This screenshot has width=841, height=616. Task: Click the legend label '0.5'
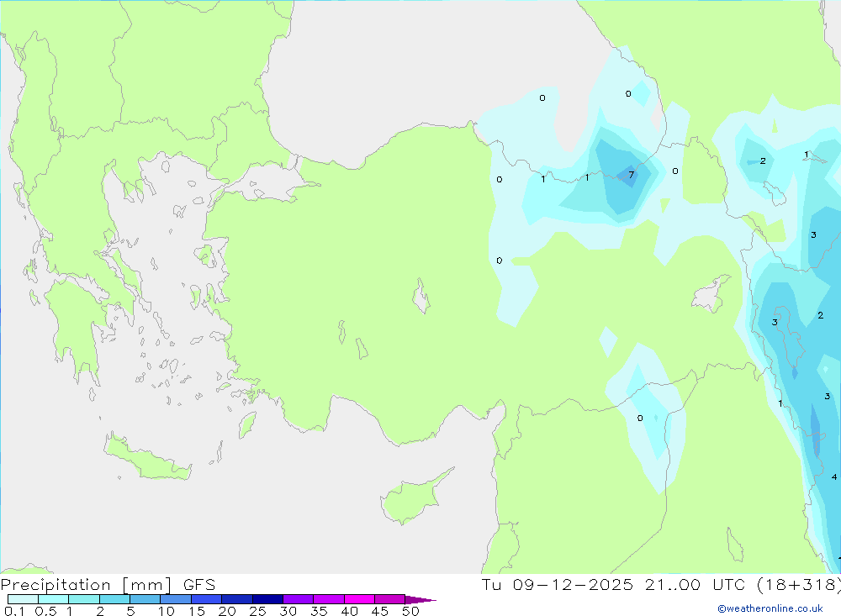(x=45, y=611)
